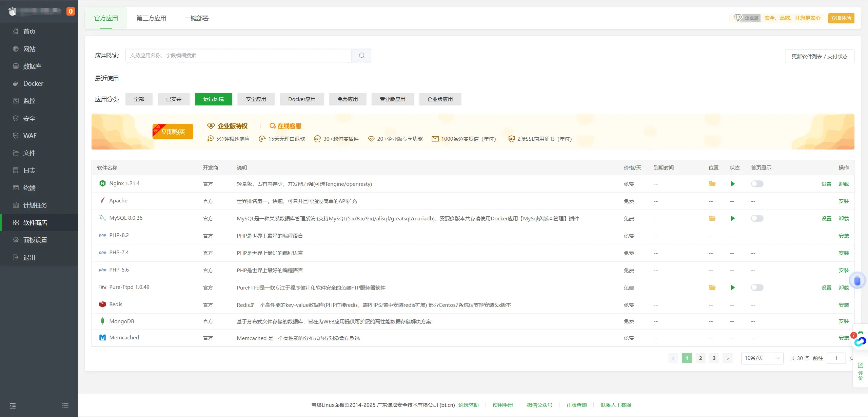Toggle MySQL homepage display switch
868x417 pixels.
coord(757,218)
